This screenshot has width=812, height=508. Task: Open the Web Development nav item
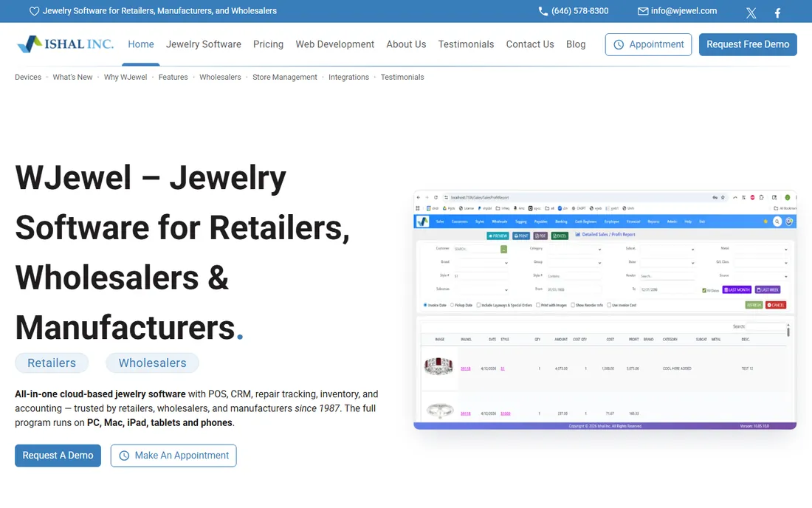(334, 44)
